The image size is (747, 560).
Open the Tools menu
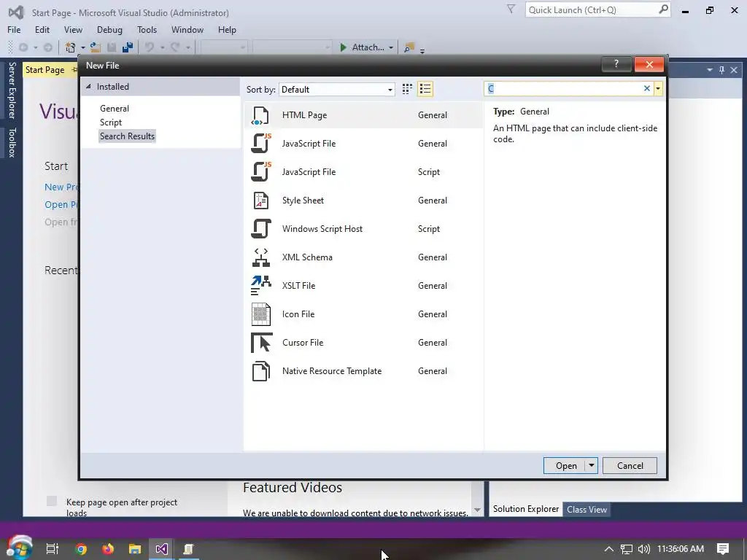147,29
